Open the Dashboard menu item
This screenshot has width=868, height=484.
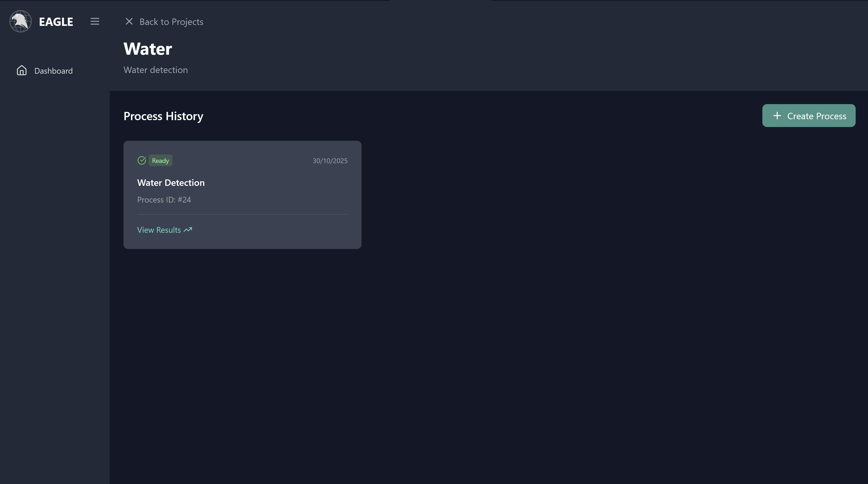coord(53,71)
